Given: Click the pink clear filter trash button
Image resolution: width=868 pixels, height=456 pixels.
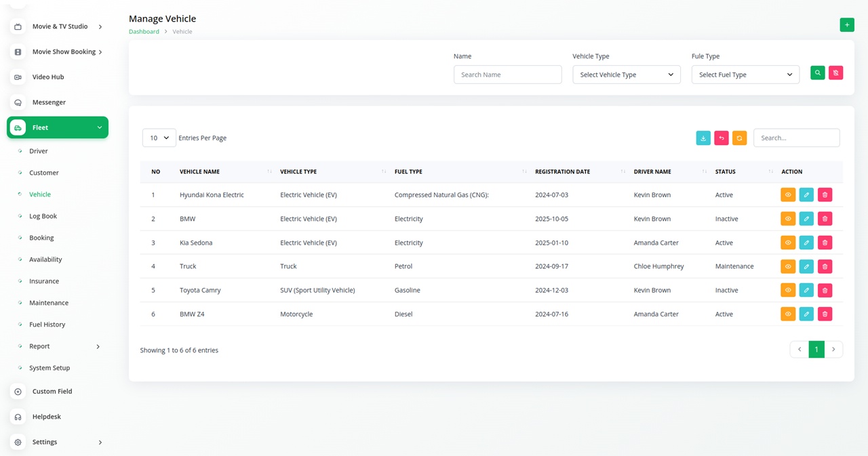Looking at the screenshot, I should [x=835, y=73].
